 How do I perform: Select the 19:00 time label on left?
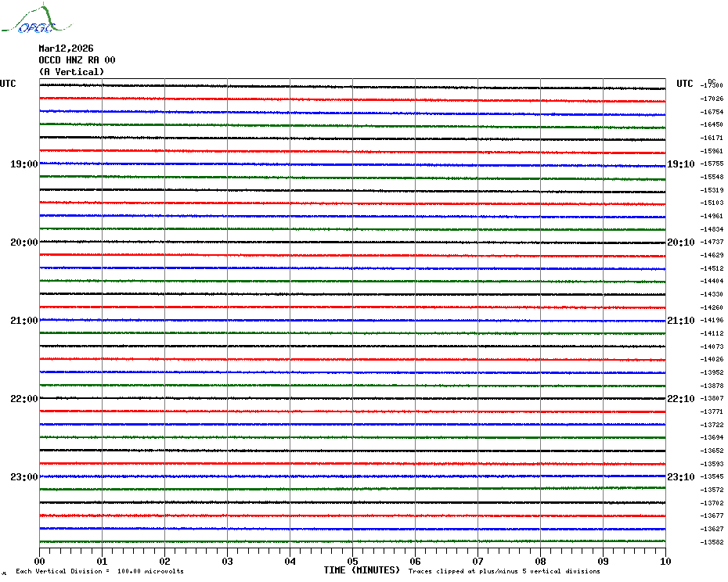point(23,164)
